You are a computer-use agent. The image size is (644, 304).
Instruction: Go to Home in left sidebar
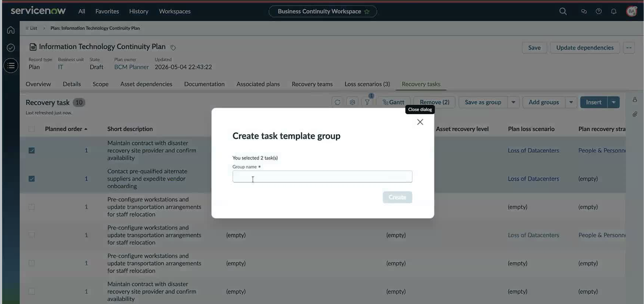tap(11, 30)
